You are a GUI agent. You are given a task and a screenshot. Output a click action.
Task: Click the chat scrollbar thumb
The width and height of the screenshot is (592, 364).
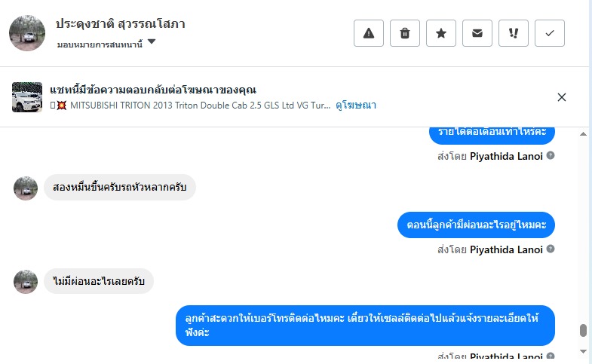click(582, 331)
